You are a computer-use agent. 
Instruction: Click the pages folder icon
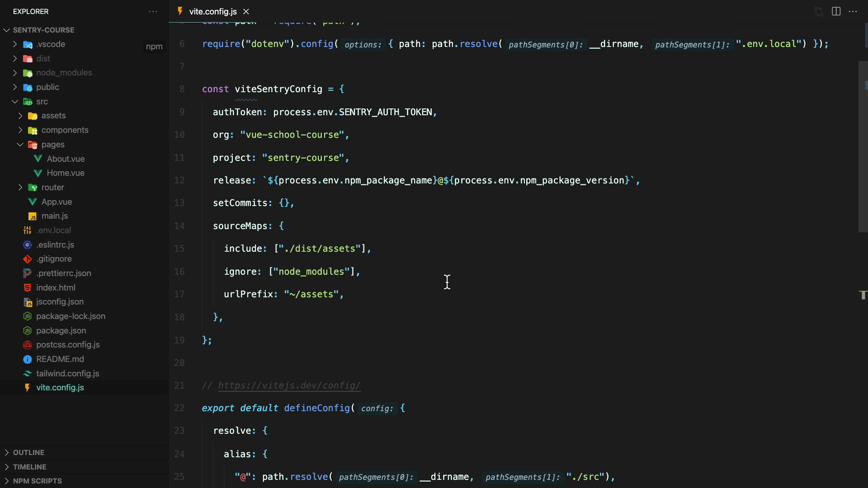(33, 145)
